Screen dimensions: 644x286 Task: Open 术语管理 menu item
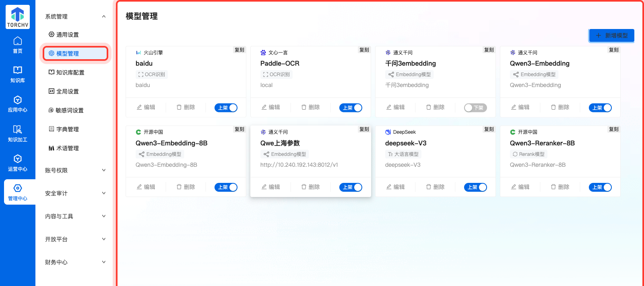pos(75,148)
